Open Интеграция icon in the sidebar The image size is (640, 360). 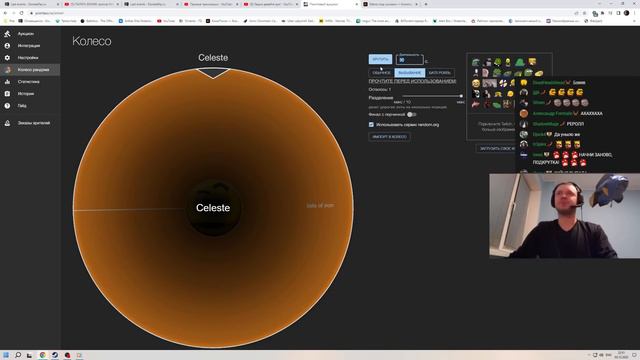tap(7, 46)
